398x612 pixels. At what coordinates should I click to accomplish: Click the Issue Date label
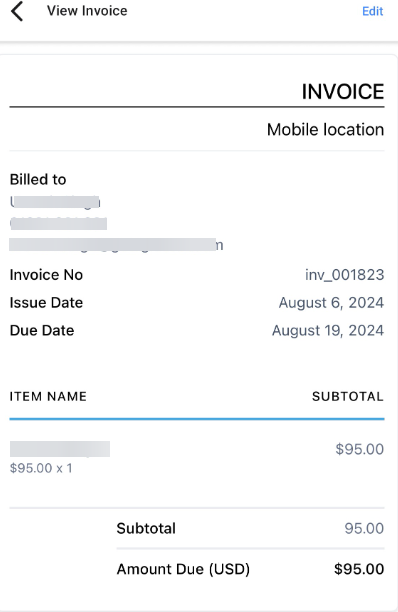(46, 303)
